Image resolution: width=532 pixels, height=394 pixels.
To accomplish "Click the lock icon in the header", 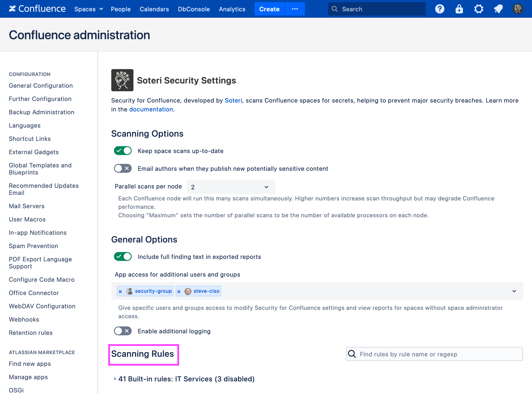I will tap(459, 9).
